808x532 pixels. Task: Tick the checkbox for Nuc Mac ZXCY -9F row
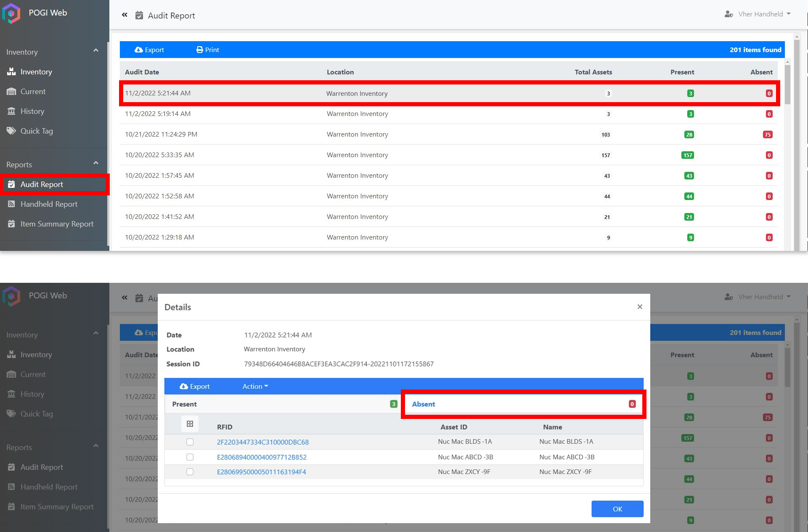click(x=190, y=472)
